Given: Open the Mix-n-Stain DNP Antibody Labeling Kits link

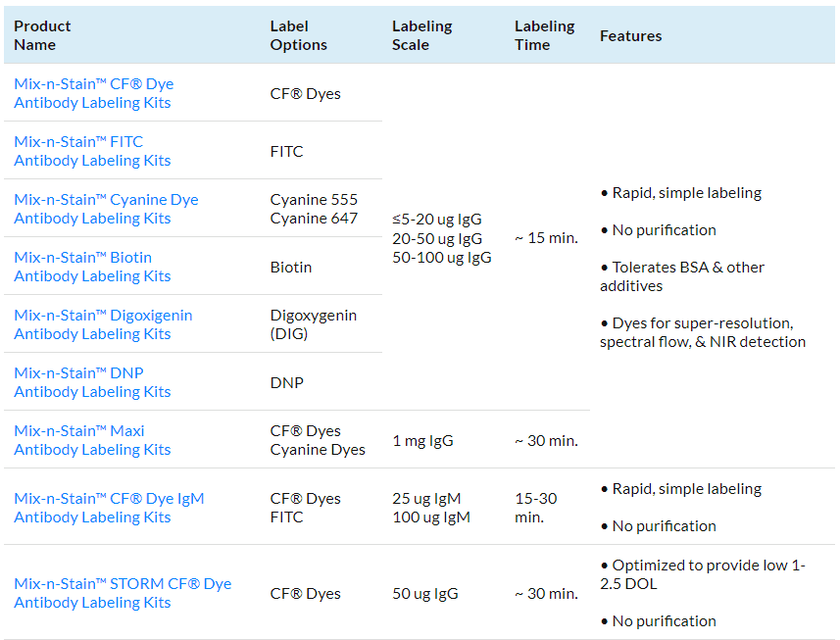Looking at the screenshot, I should pyautogui.click(x=92, y=382).
